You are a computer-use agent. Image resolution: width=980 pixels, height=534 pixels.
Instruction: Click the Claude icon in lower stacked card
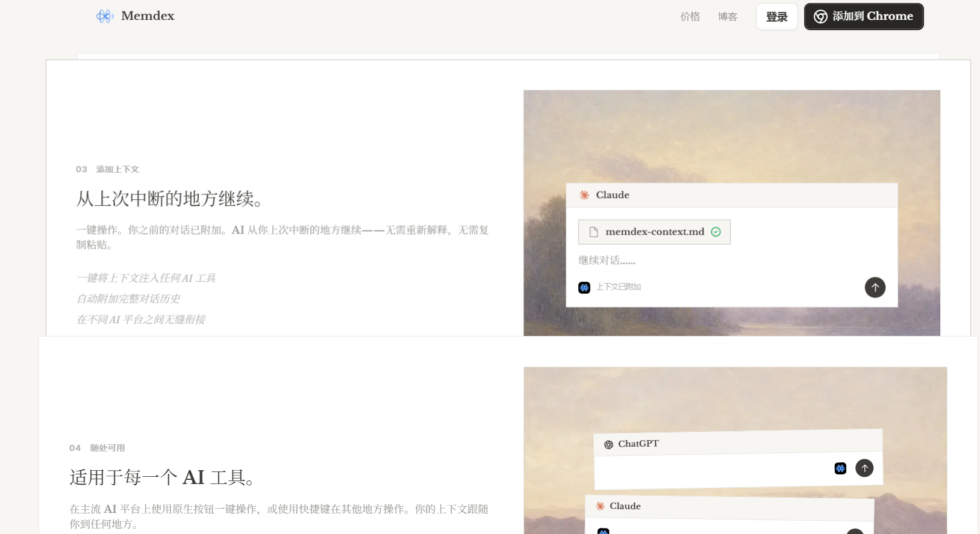(601, 506)
